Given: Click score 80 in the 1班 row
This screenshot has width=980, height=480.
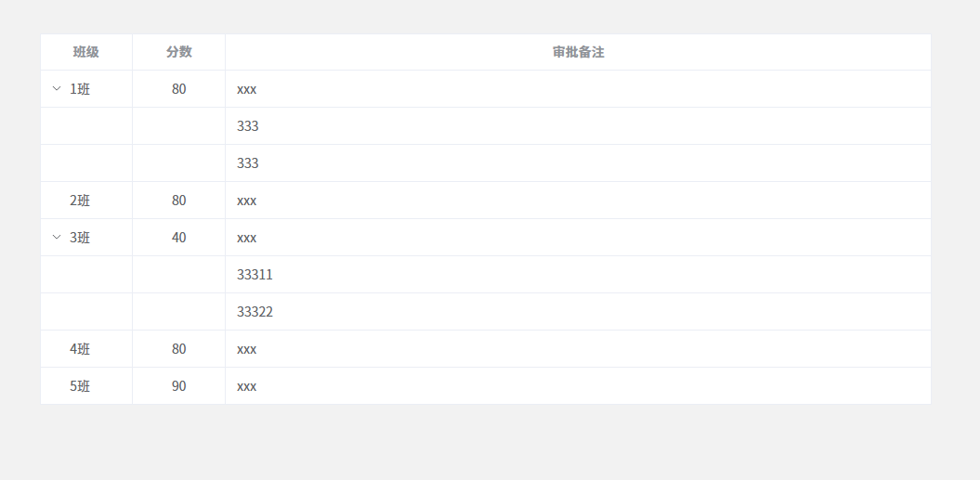Looking at the screenshot, I should point(178,89).
